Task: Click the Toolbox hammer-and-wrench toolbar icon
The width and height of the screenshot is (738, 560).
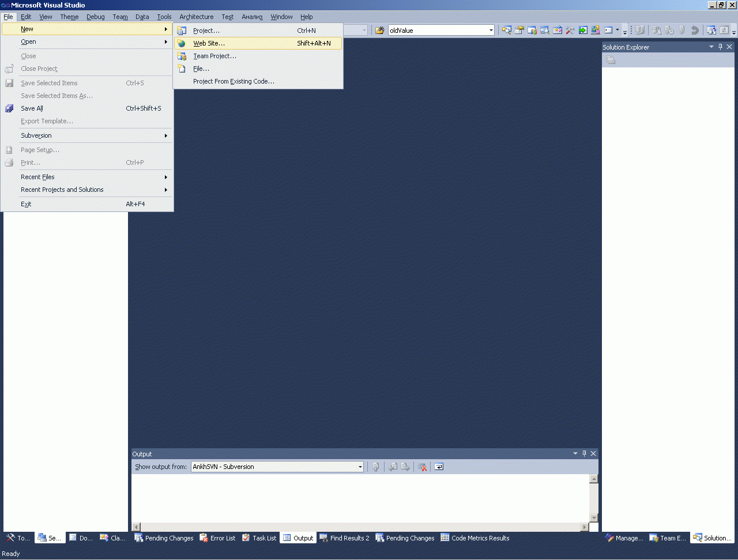Action: coord(570,31)
